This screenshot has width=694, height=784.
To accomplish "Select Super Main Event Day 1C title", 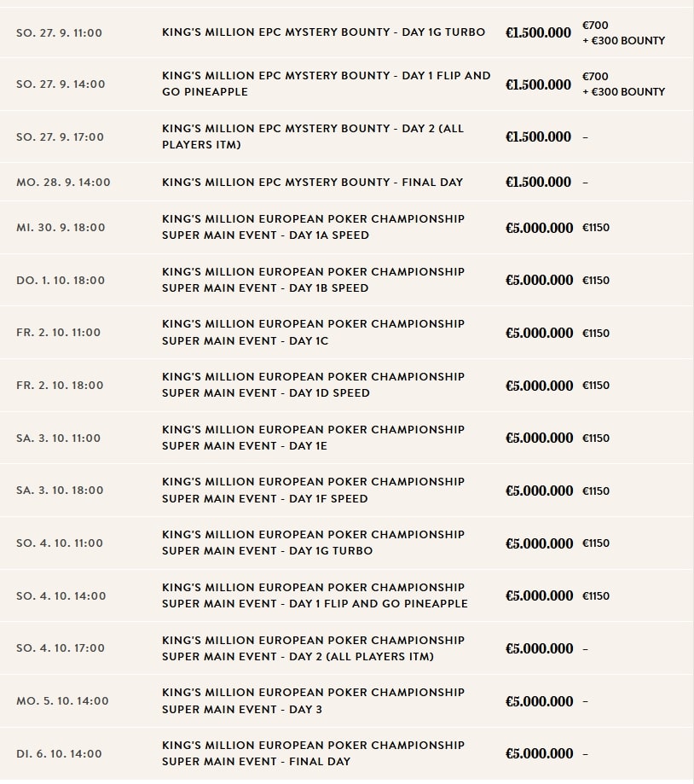I will (x=313, y=333).
